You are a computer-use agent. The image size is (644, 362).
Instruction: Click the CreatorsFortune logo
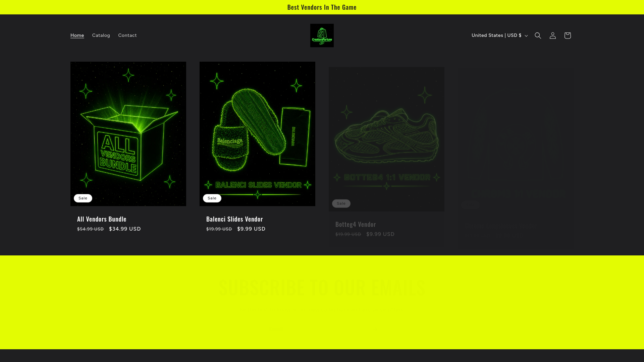(322, 36)
